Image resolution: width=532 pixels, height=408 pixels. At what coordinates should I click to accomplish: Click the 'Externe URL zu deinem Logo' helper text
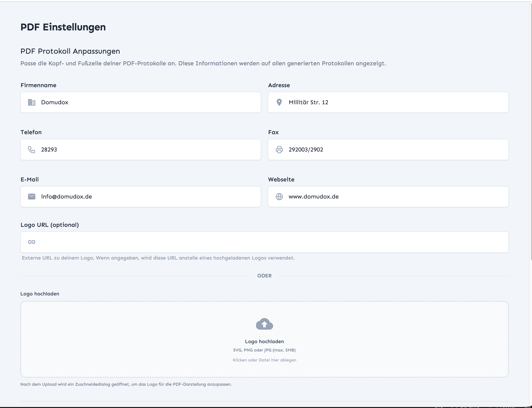click(x=158, y=258)
